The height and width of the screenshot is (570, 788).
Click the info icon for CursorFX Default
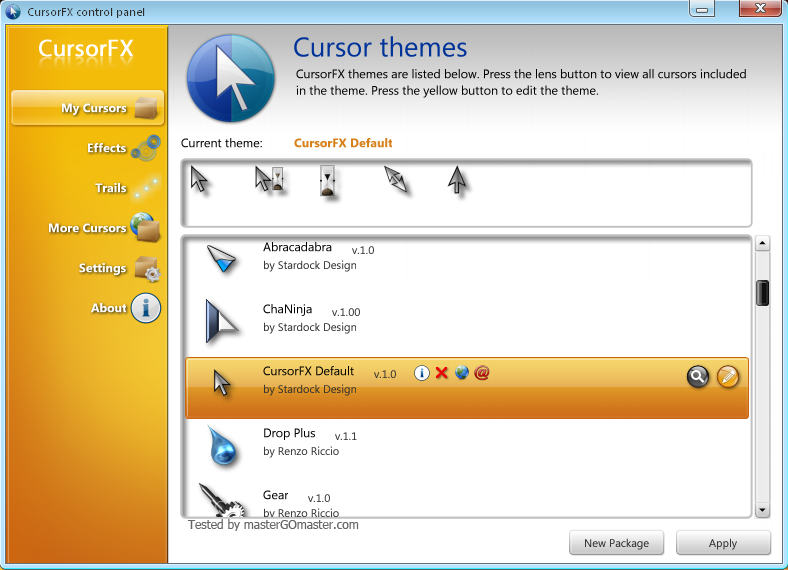click(x=422, y=373)
